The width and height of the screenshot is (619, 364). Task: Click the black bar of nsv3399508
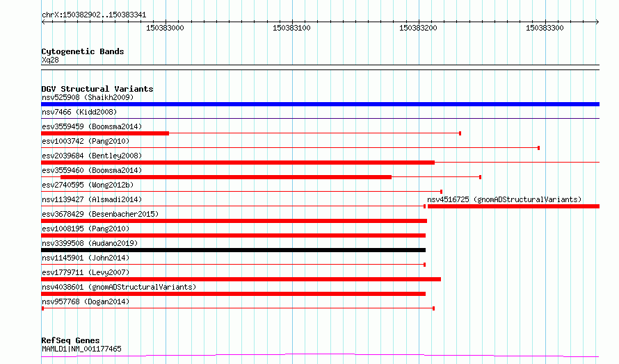tap(233, 250)
